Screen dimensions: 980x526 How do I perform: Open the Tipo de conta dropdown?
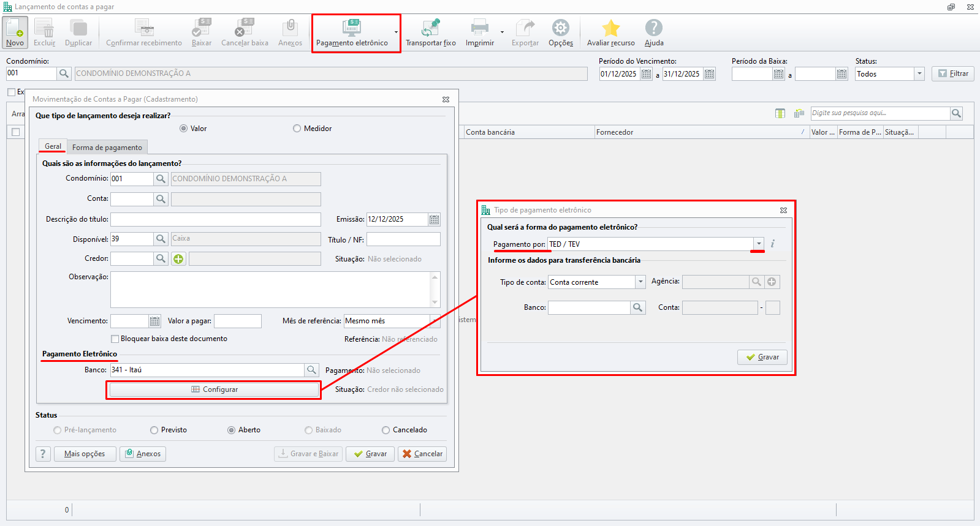pyautogui.click(x=640, y=282)
